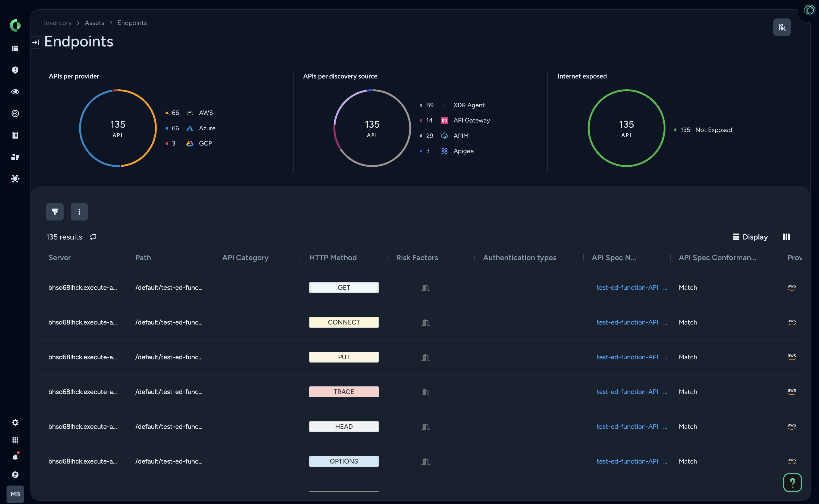Screen dimensions: 819x504
Task: Expand the apps grid menu in the sidebar
Action: [15, 439]
